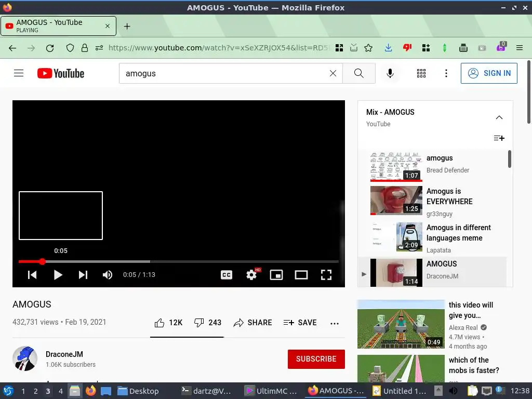This screenshot has width=532, height=399.
Task: Open YouTube settings three-dot menu
Action: point(446,73)
